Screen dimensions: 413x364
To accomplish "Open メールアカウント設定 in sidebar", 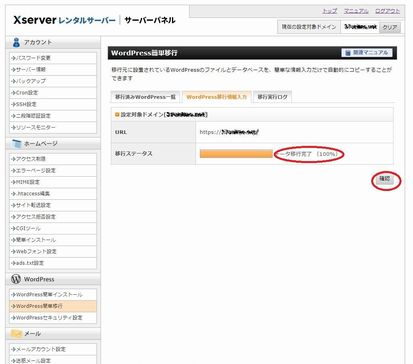I will [x=53, y=349].
